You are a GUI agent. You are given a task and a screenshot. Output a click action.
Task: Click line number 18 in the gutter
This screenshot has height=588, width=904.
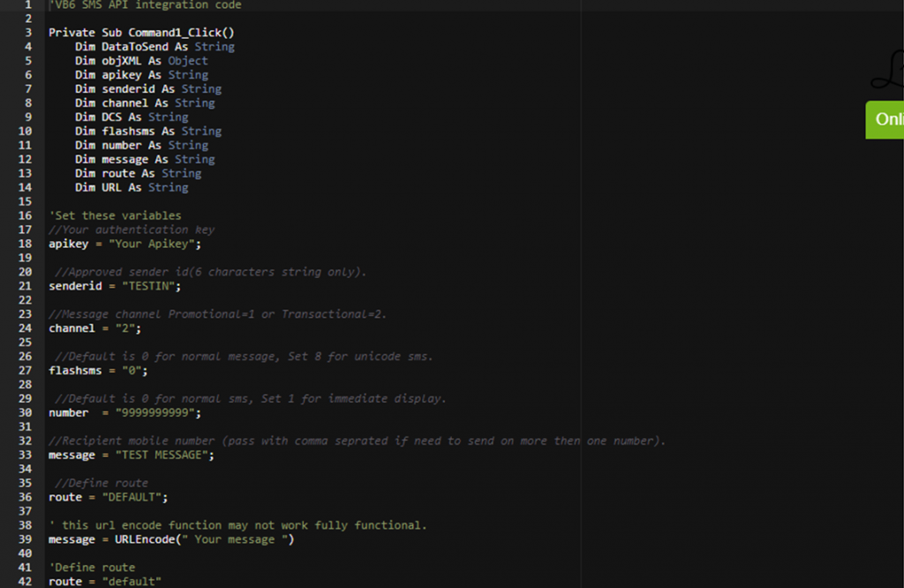pyautogui.click(x=26, y=244)
